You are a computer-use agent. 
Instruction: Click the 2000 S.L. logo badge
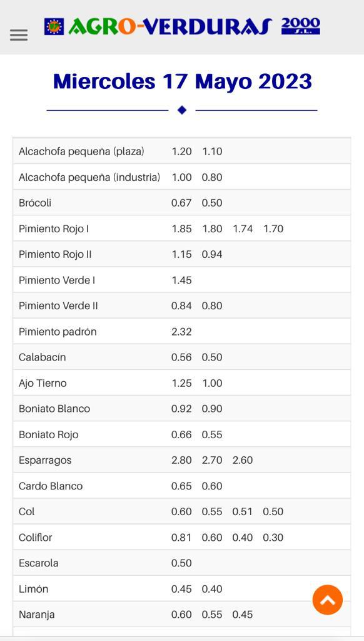click(301, 26)
